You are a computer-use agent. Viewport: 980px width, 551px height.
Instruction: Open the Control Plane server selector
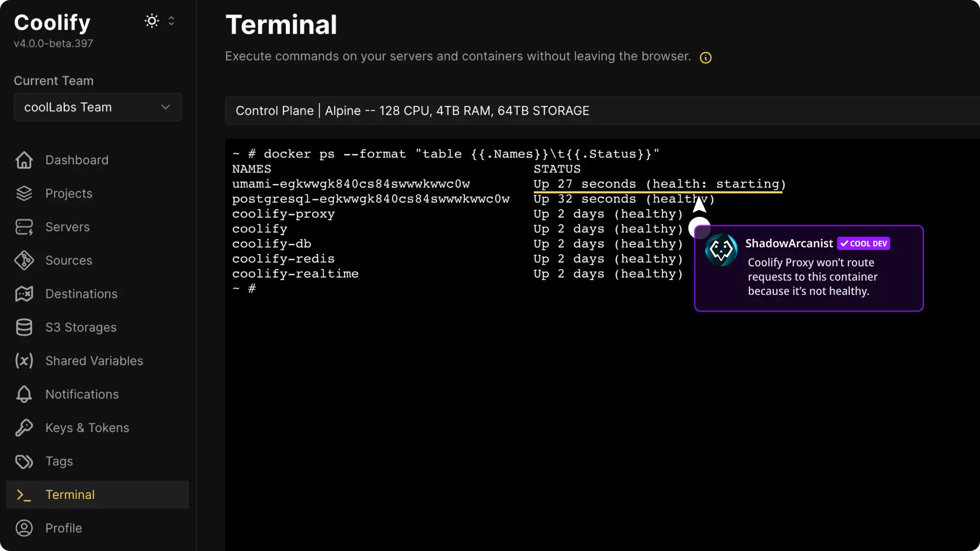[x=412, y=111]
